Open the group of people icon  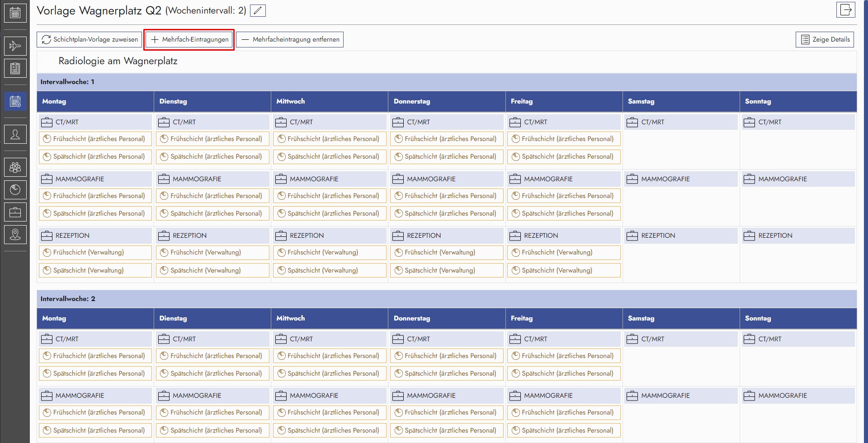click(x=15, y=167)
